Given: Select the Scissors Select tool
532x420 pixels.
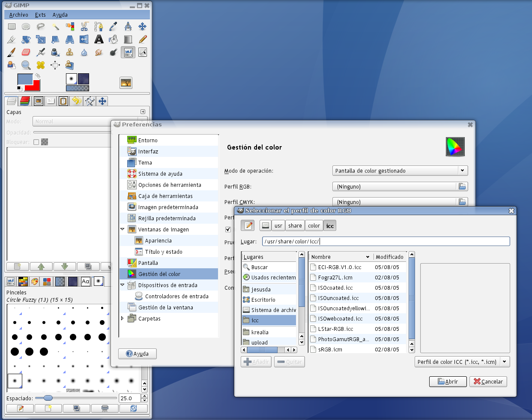Looking at the screenshot, I should [84, 27].
